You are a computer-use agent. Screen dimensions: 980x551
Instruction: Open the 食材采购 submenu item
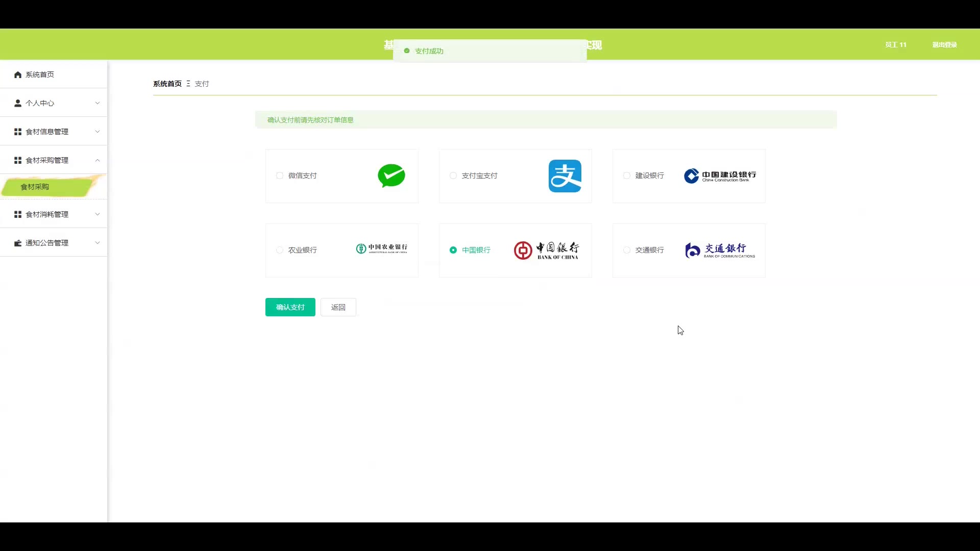(x=35, y=187)
